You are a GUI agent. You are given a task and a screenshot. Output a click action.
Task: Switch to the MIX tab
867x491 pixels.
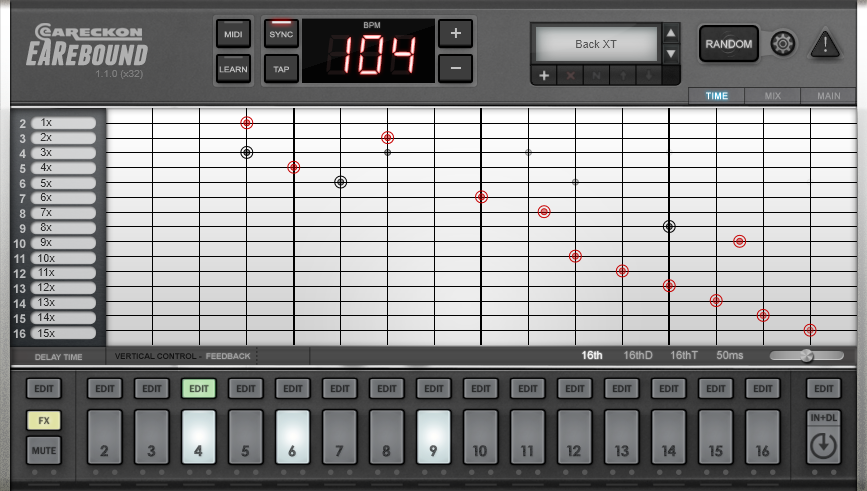point(772,96)
